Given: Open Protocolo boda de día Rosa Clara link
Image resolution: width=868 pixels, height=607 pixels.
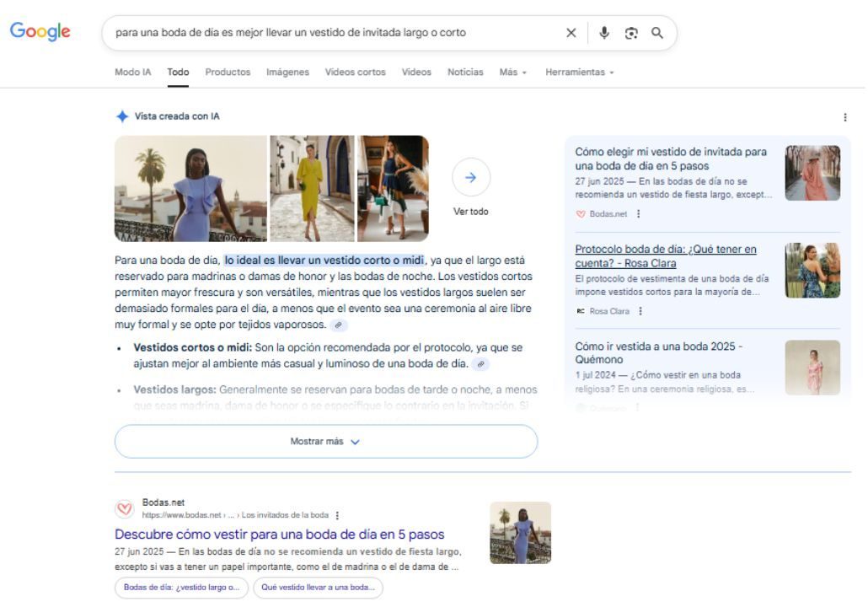Looking at the screenshot, I should pyautogui.click(x=666, y=256).
